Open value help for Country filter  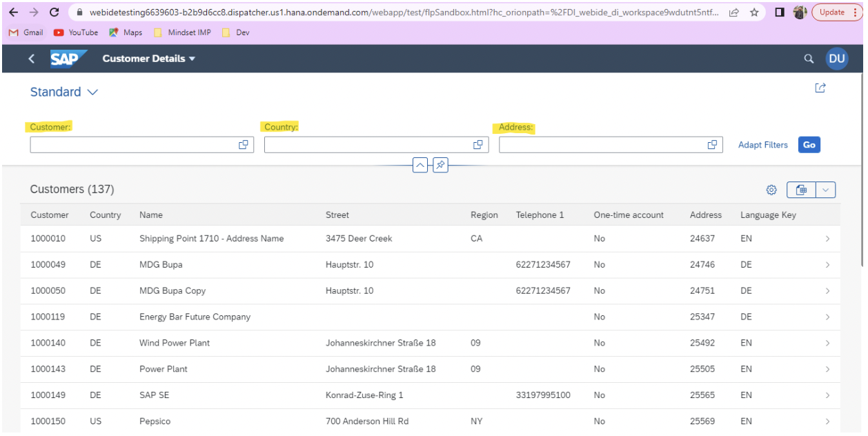477,145
